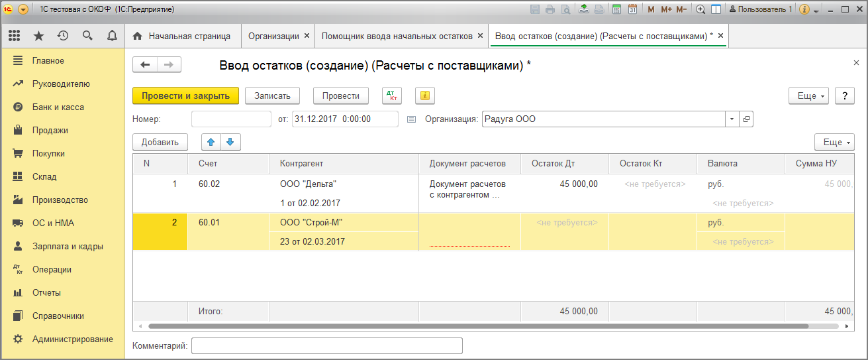Open Продажи section
The image size is (868, 360).
tap(62, 131)
